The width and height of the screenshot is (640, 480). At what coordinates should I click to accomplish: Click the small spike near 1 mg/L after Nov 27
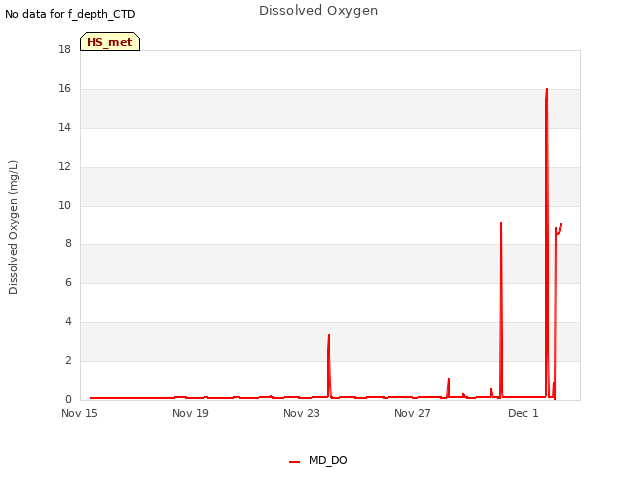[449, 379]
